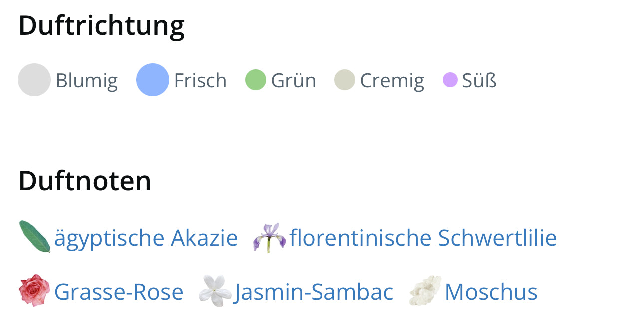
Task: Open the ägyptische Akazie note link
Action: tap(146, 238)
